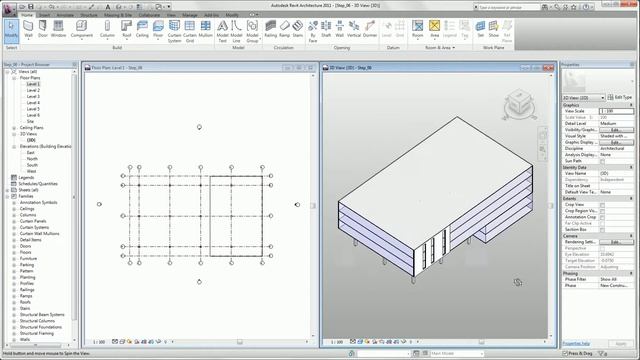This screenshot has height=360, width=640.
Task: Choose the Roof tool
Action: (x=127, y=30)
